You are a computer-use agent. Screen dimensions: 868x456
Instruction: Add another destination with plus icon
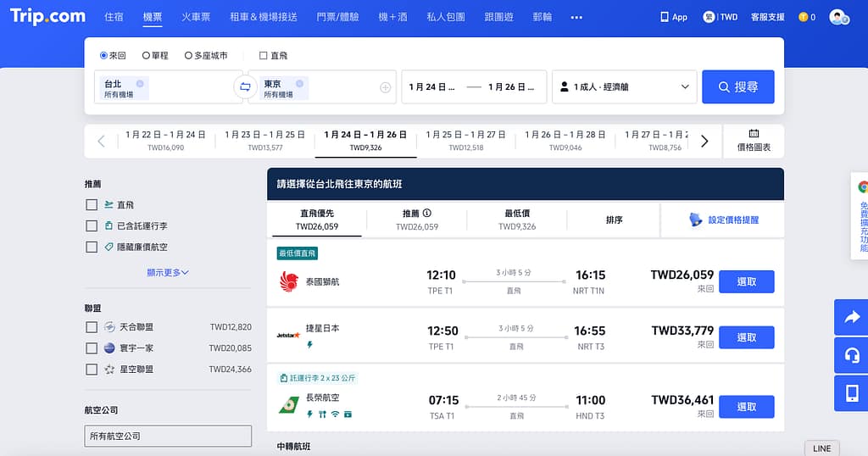click(x=386, y=87)
